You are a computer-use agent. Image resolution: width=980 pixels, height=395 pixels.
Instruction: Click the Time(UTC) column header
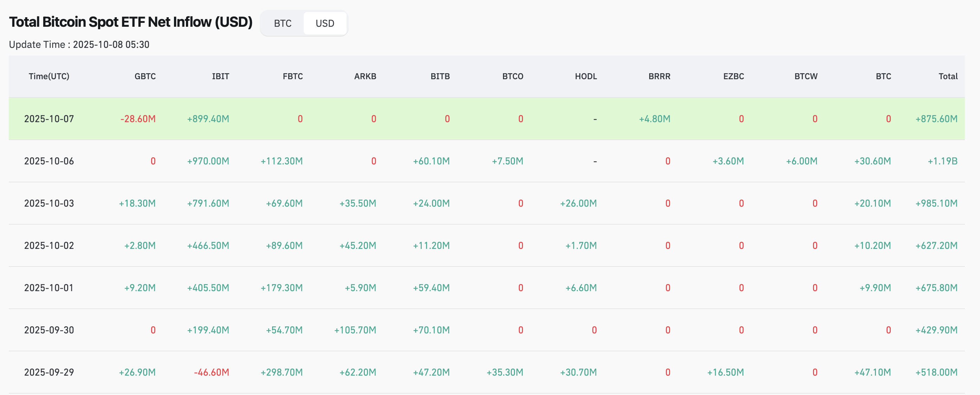(x=49, y=76)
